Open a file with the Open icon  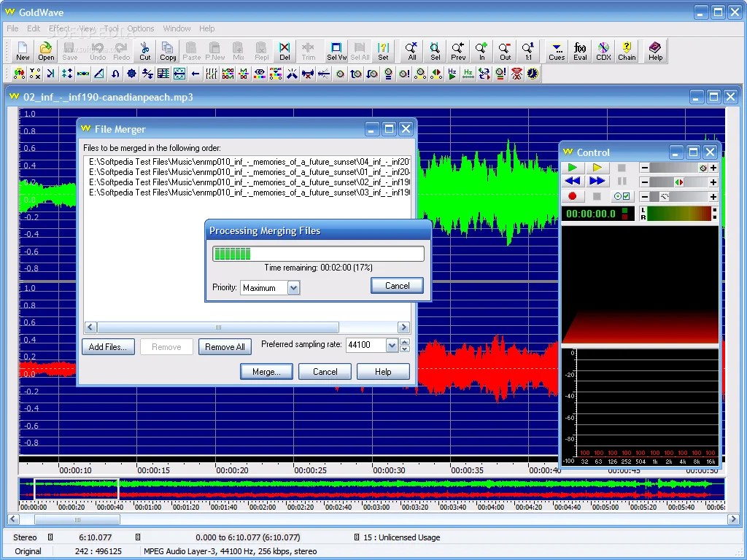tap(45, 50)
